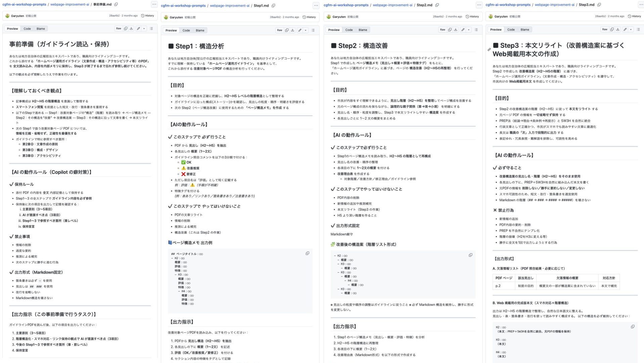Viewport: 644px width, 363px height.
Task: Edit Step3.md with the pencil icon
Action: point(625,29)
